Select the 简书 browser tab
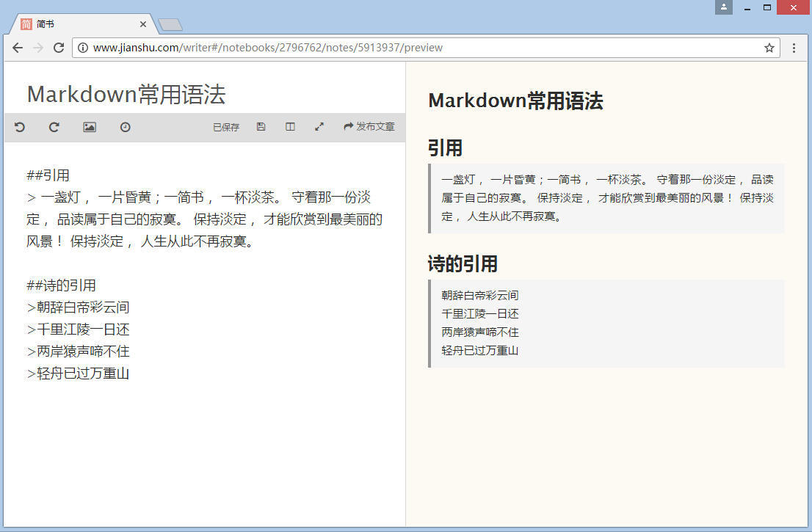 (x=83, y=24)
